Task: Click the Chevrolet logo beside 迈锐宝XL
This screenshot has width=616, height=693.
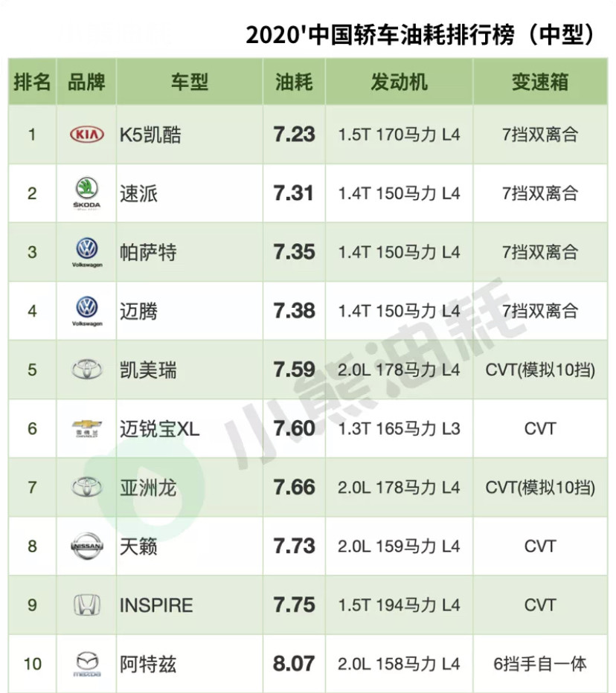Action: [87, 429]
